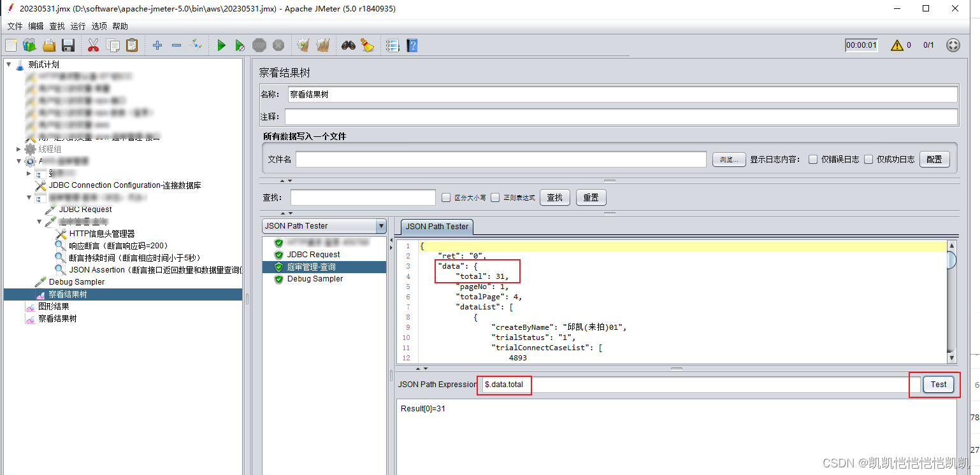Select the 图形结果 tree item
Screen dimensions: 980x475
pos(54,306)
